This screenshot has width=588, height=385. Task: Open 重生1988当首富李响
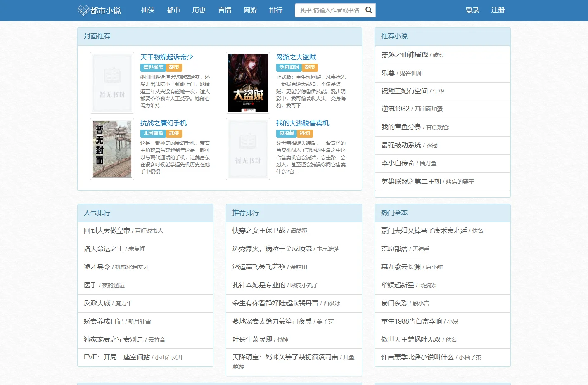(412, 321)
